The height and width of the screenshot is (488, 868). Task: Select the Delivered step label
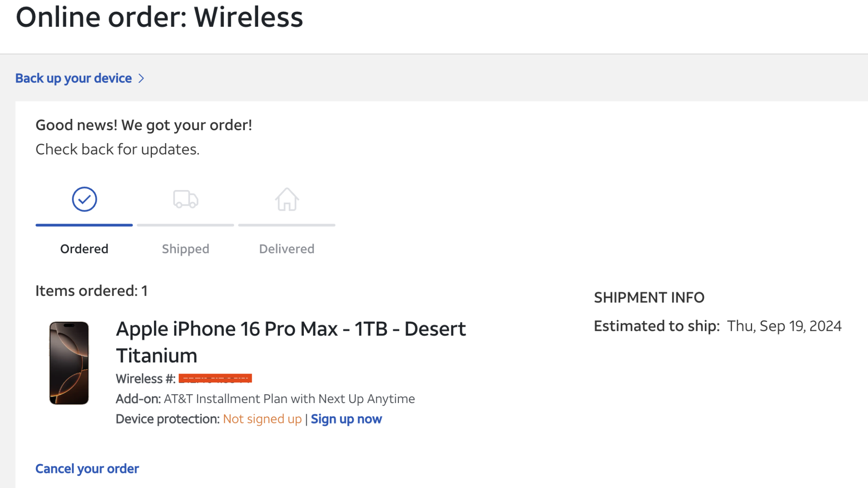click(287, 249)
